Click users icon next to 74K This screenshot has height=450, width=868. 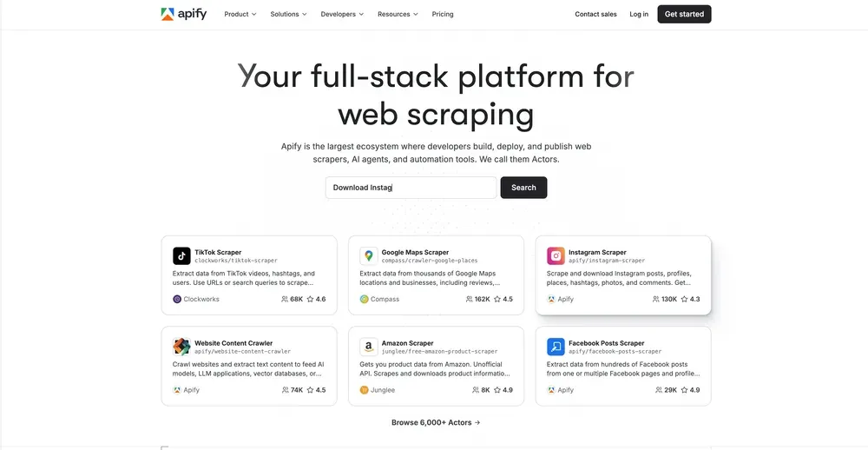click(285, 390)
